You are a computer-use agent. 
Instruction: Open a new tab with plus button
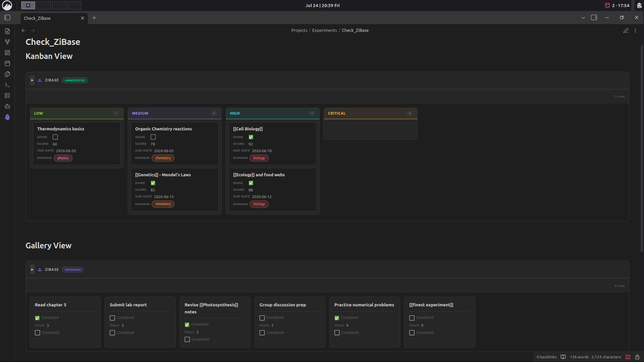94,18
